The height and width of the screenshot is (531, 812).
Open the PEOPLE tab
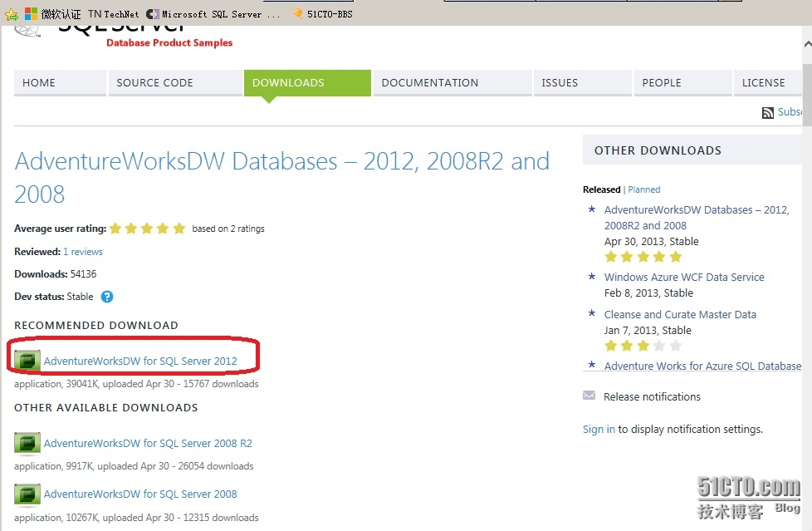[x=683, y=83]
